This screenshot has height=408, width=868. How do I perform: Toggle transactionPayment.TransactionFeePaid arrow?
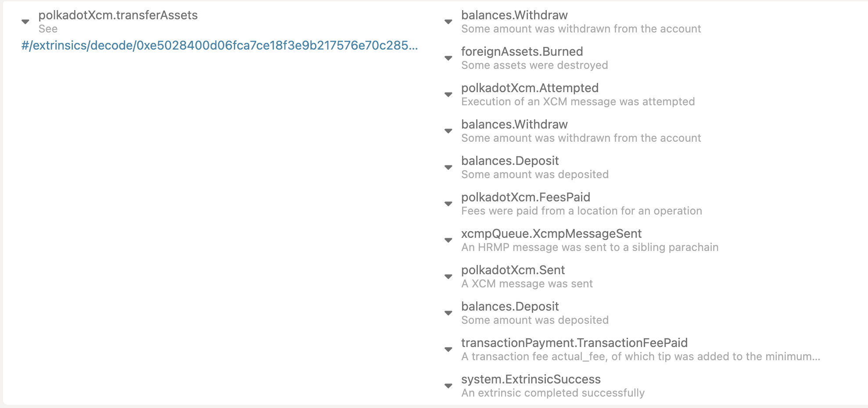[x=448, y=350]
